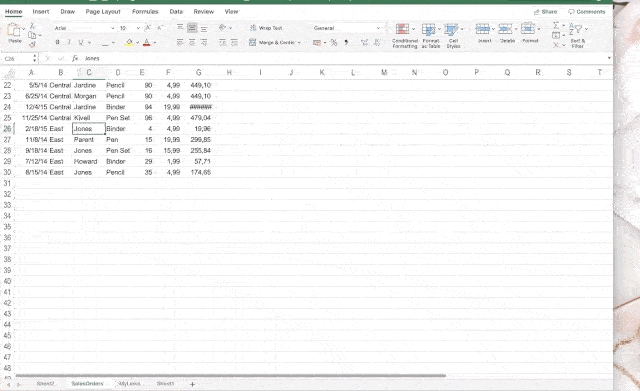Open Cell Styles
The height and width of the screenshot is (391, 640).
(453, 36)
